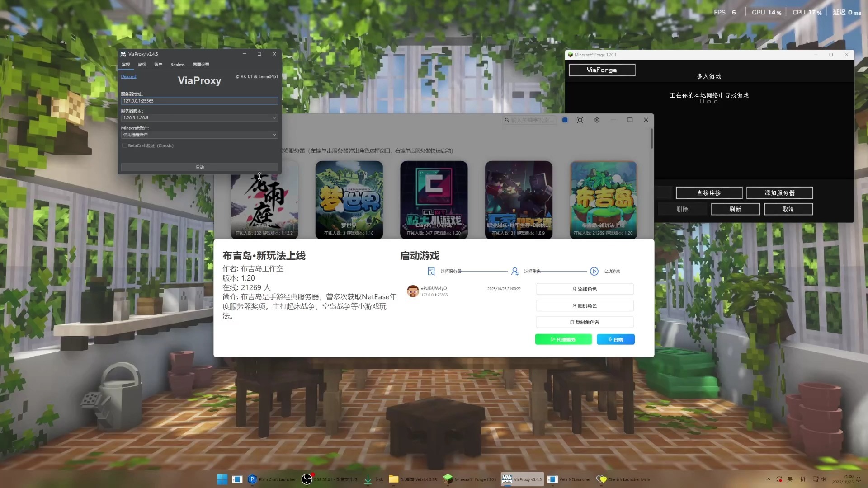Click the 启动游戏 play step icon

(594, 271)
